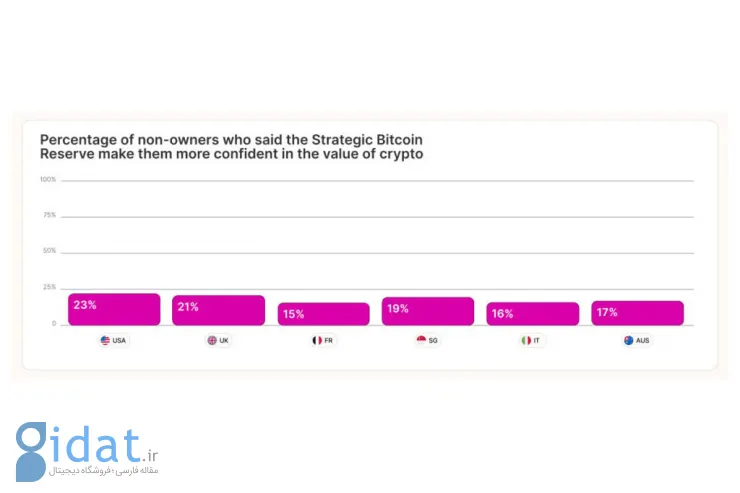The height and width of the screenshot is (493, 740).
Task: Click the 25% axis label
Action: (x=50, y=287)
